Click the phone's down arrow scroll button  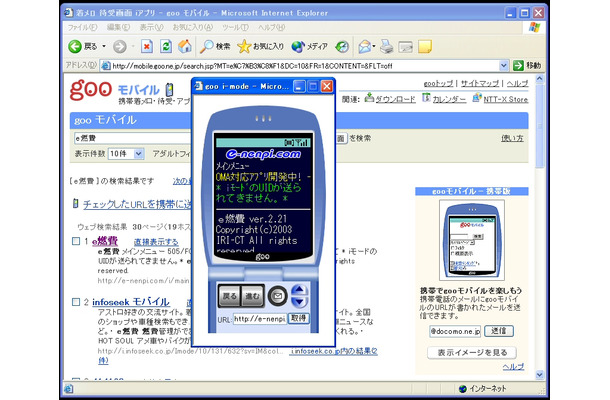299,302
